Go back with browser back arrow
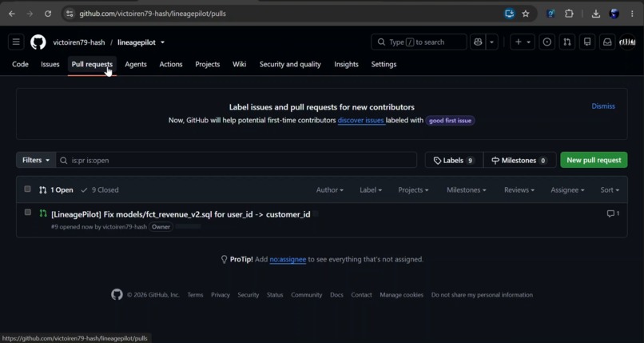 (x=12, y=14)
